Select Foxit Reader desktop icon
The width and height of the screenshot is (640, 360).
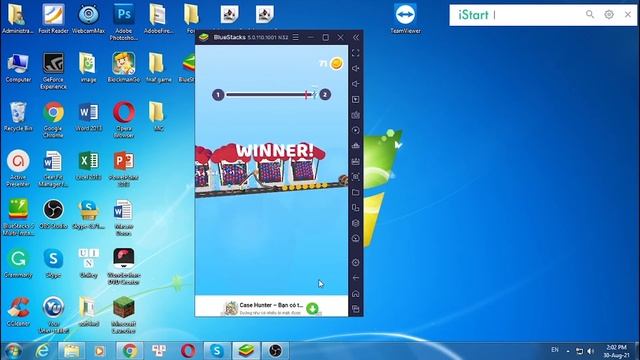pyautogui.click(x=53, y=18)
